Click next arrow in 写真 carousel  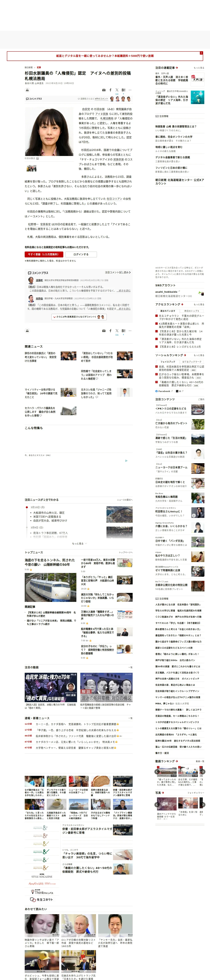(203, 805)
